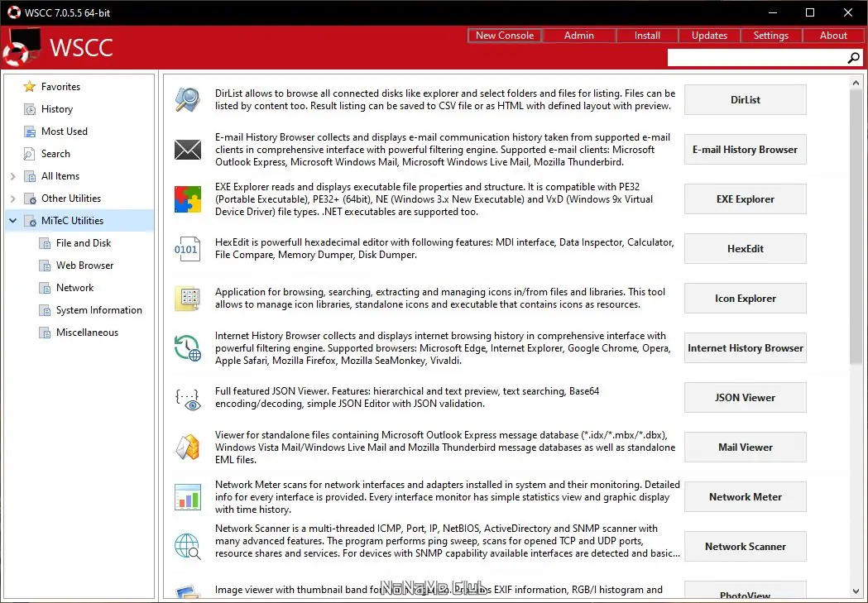Launch the Icon Explorer button
Image resolution: width=868 pixels, height=603 pixels.
click(745, 298)
